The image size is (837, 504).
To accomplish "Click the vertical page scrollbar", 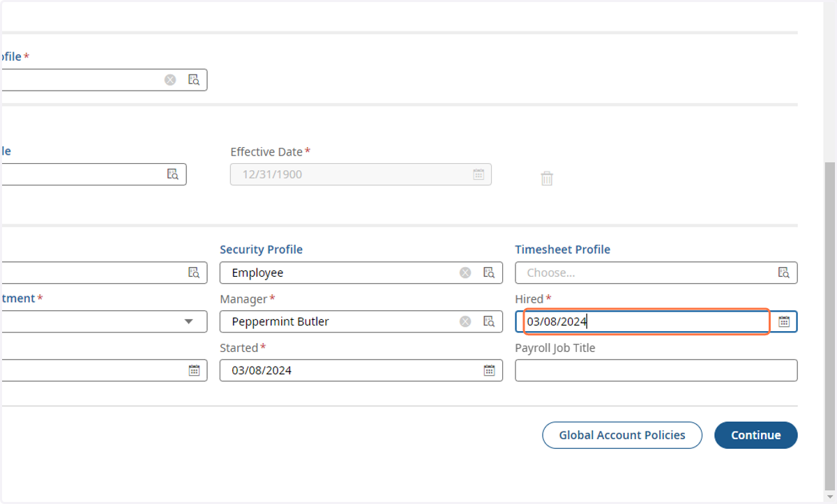I will pyautogui.click(x=830, y=328).
